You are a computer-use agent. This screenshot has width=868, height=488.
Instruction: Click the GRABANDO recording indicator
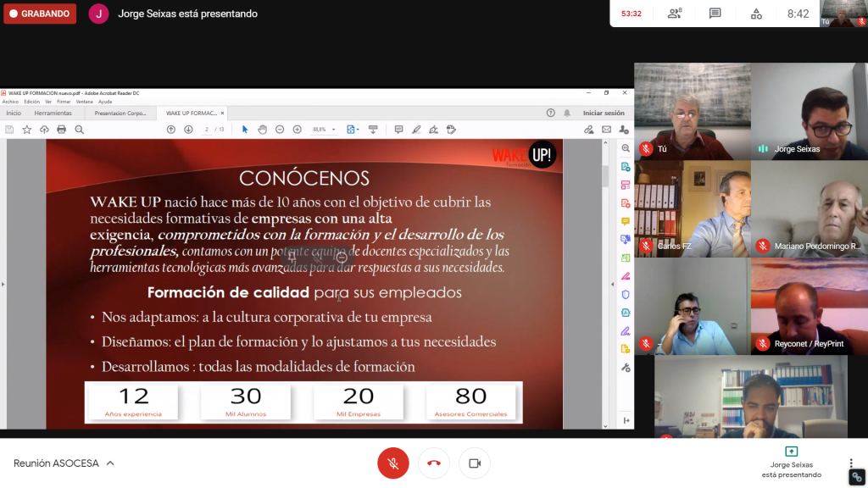click(x=40, y=14)
